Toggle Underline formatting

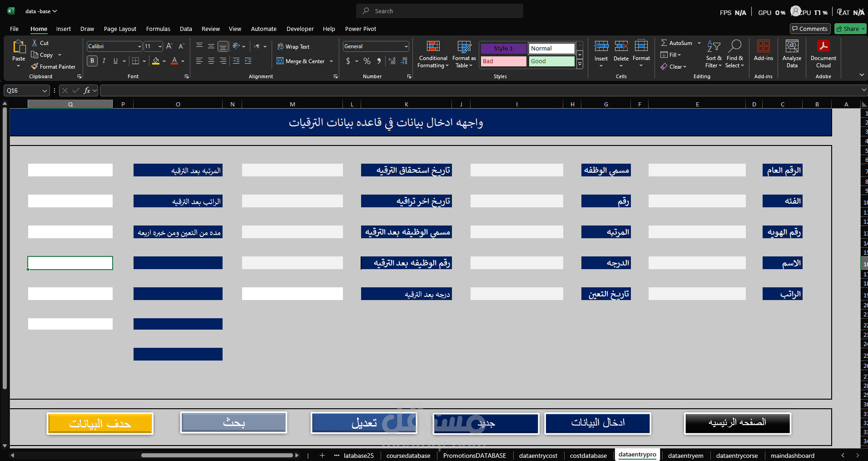[115, 61]
